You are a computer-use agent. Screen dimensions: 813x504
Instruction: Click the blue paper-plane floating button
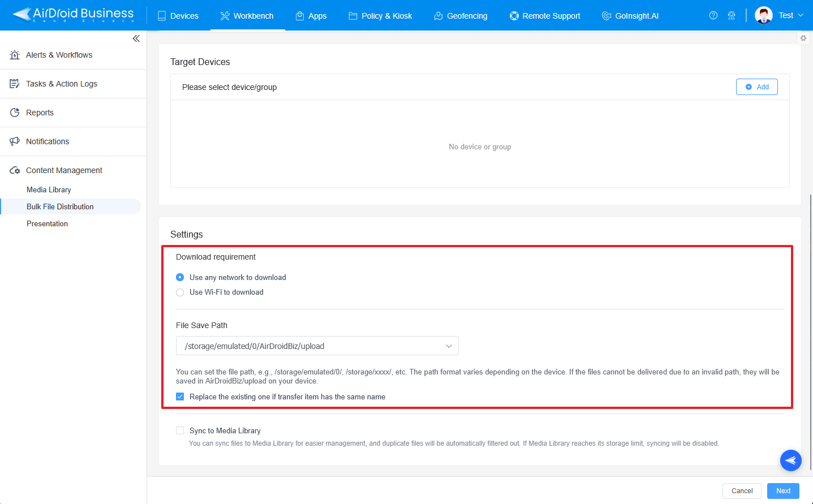pos(790,460)
